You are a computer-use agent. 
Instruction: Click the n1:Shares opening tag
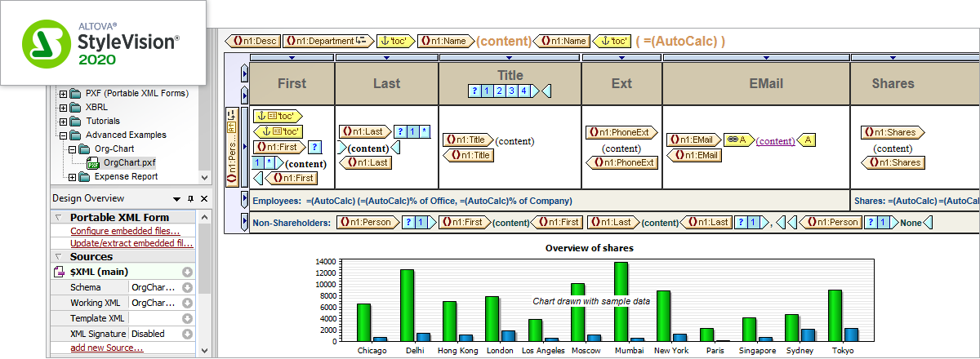[892, 132]
